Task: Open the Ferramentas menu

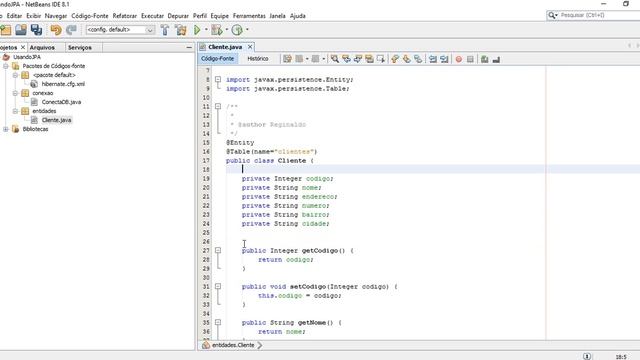Action: pyautogui.click(x=249, y=16)
